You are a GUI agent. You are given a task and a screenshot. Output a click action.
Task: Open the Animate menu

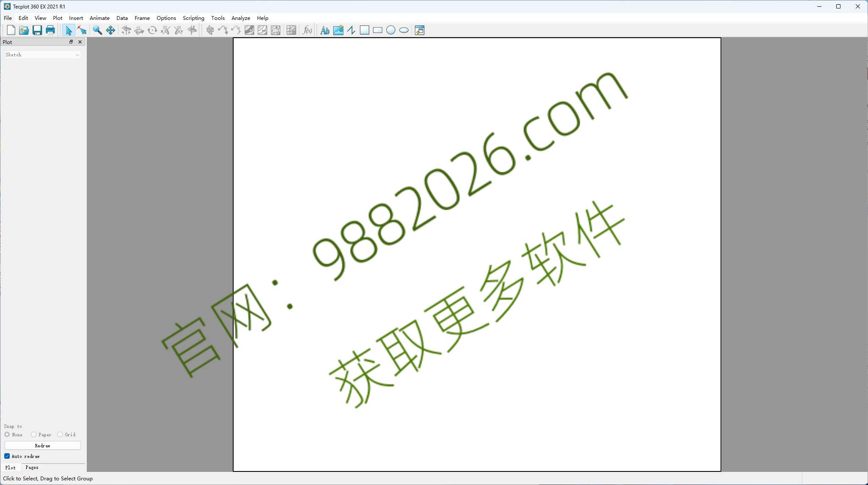click(x=100, y=18)
